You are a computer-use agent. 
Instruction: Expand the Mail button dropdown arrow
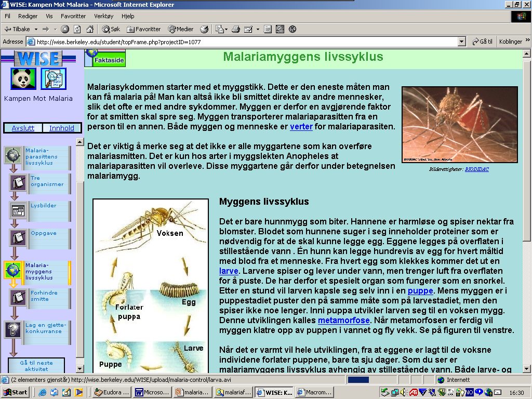point(225,29)
